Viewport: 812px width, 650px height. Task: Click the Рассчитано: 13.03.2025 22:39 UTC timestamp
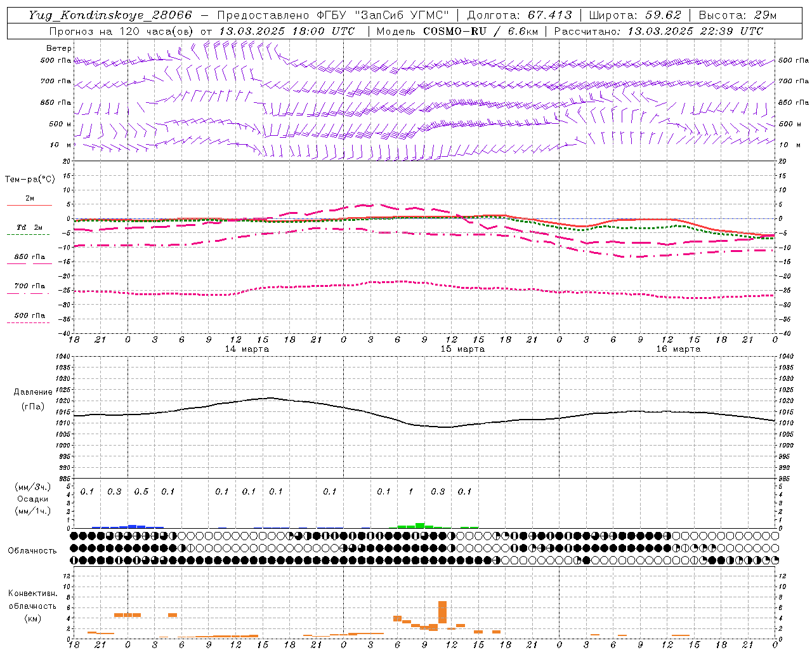click(x=659, y=31)
